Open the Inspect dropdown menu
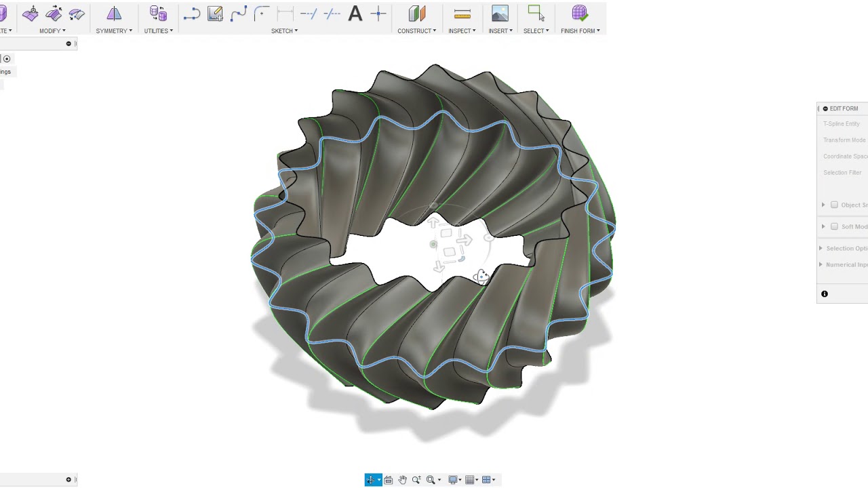The width and height of the screenshot is (868, 488). [462, 30]
